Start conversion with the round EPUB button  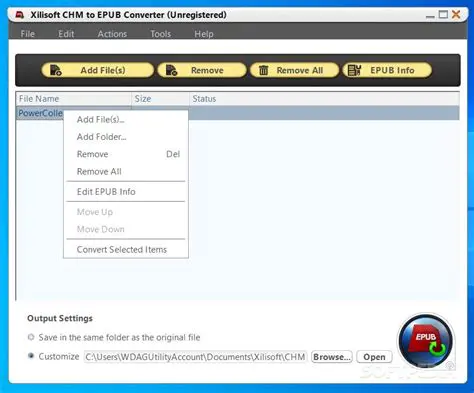pyautogui.click(x=426, y=341)
